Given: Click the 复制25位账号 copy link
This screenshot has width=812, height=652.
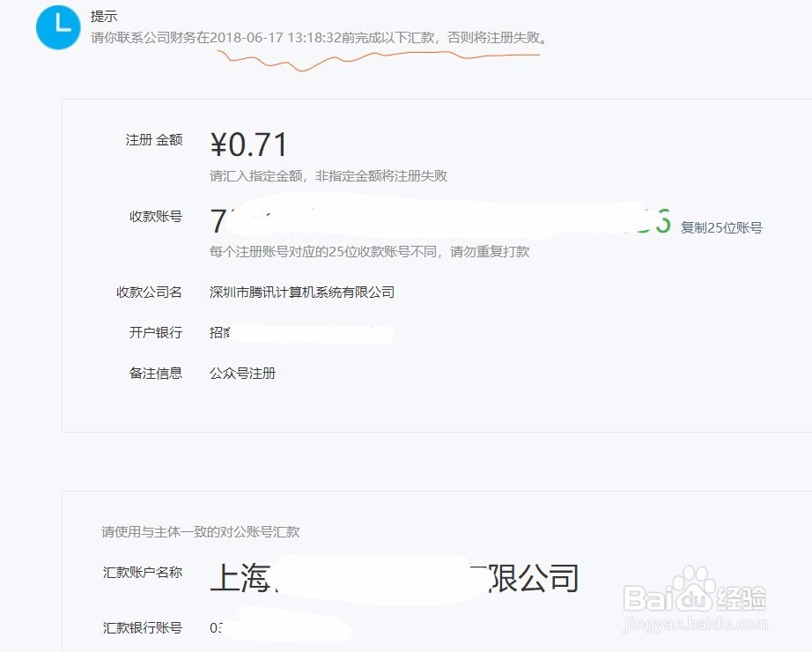Looking at the screenshot, I should click(721, 227).
